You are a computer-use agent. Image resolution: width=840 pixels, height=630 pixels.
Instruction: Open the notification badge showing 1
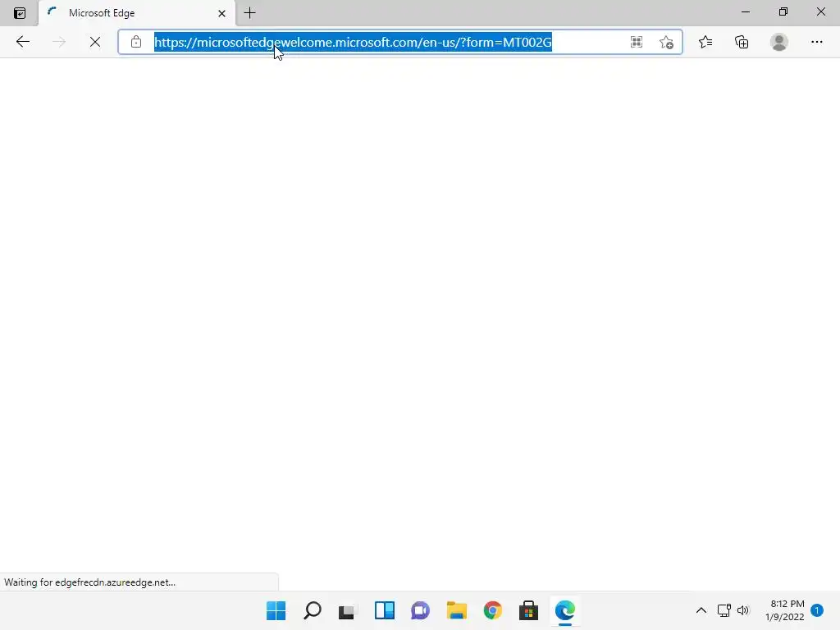(817, 610)
